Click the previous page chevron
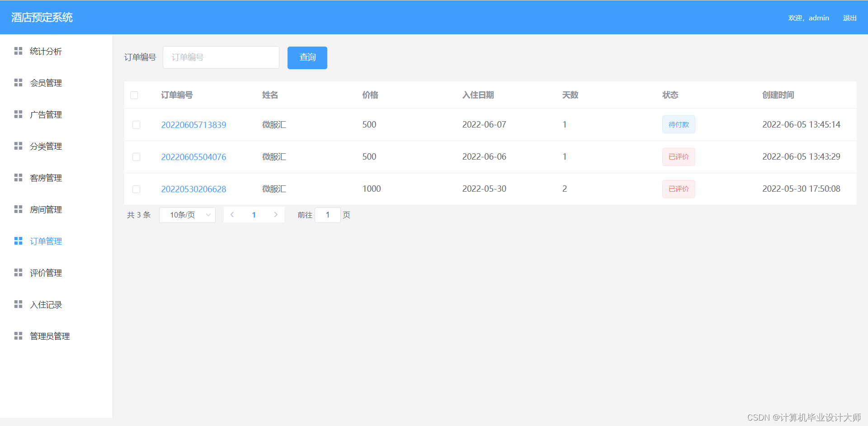This screenshot has height=426, width=868. (x=232, y=215)
